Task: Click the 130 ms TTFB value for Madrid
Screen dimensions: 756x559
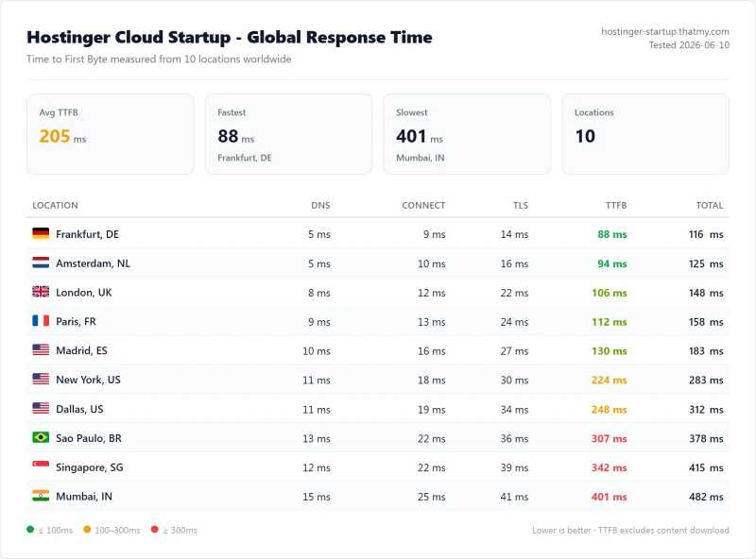Action: point(610,351)
